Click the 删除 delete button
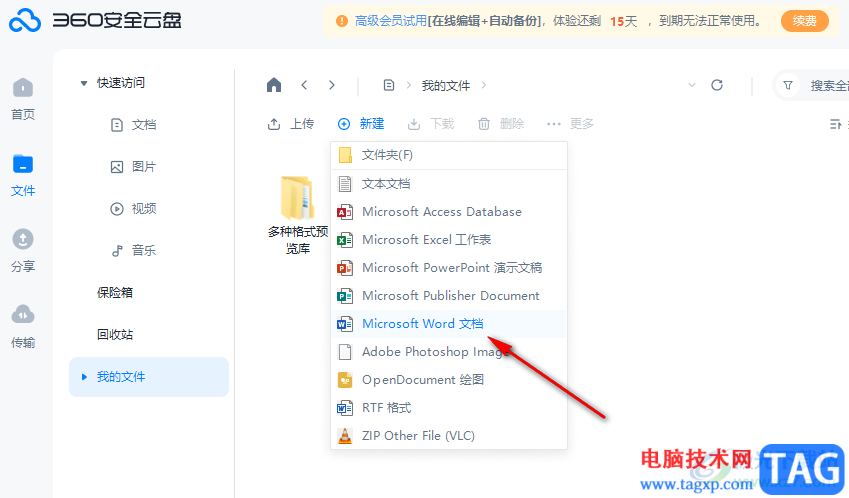Viewport: 849px width, 498px height. pos(501,124)
